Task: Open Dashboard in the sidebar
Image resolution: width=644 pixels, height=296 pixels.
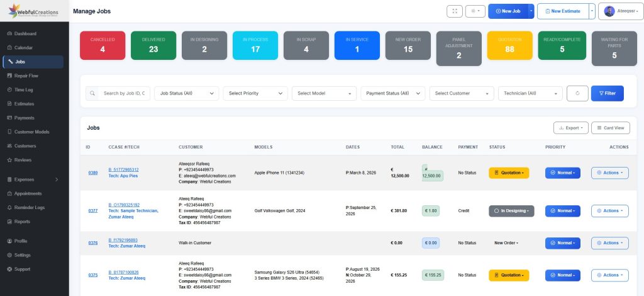Action: point(33,34)
